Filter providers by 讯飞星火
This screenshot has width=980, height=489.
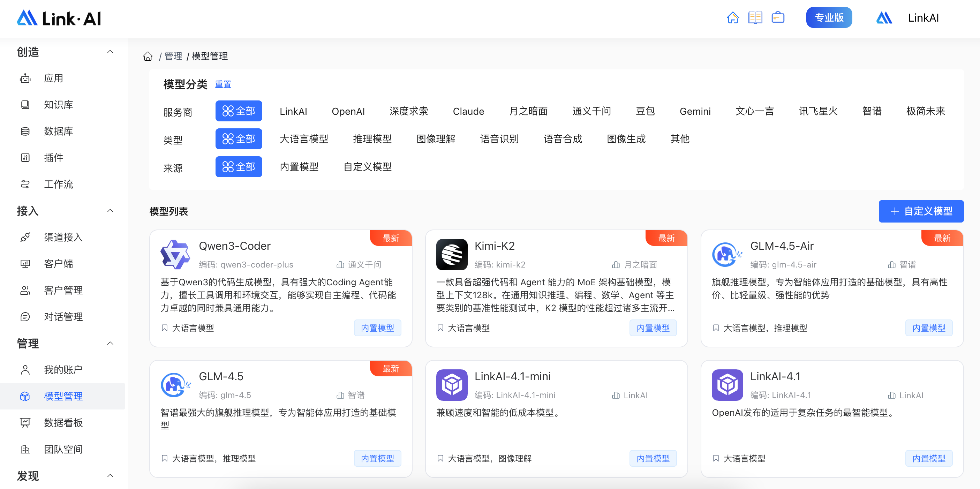818,111
